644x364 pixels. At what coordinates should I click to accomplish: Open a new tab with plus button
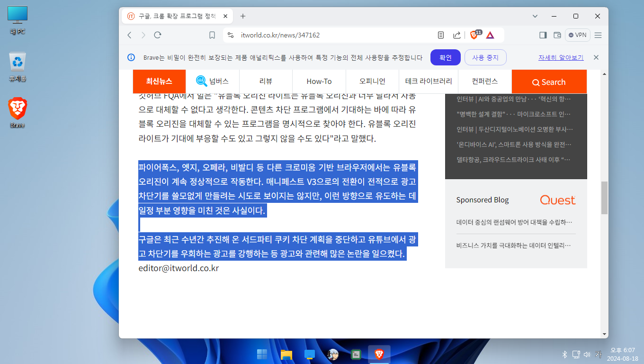(x=243, y=16)
